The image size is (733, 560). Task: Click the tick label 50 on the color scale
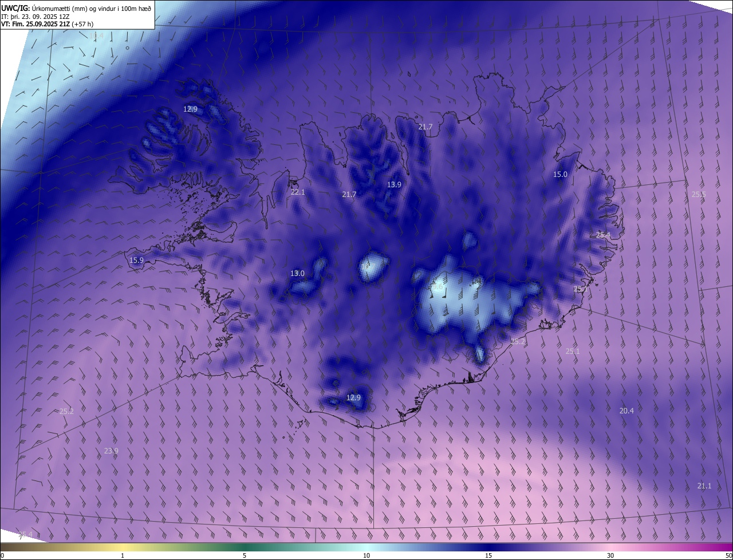pos(728,555)
